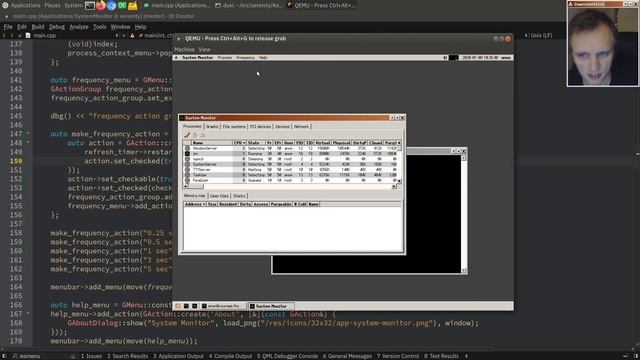Click the Finalizer process row icon

[x=187, y=180]
